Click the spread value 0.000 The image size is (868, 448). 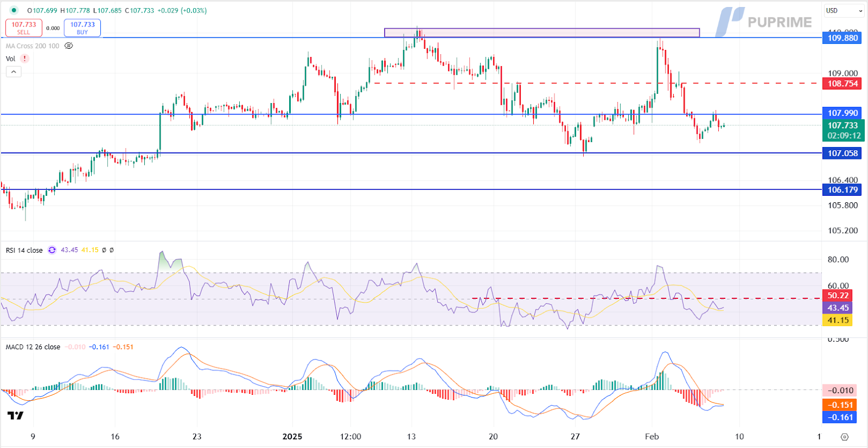[x=53, y=28]
